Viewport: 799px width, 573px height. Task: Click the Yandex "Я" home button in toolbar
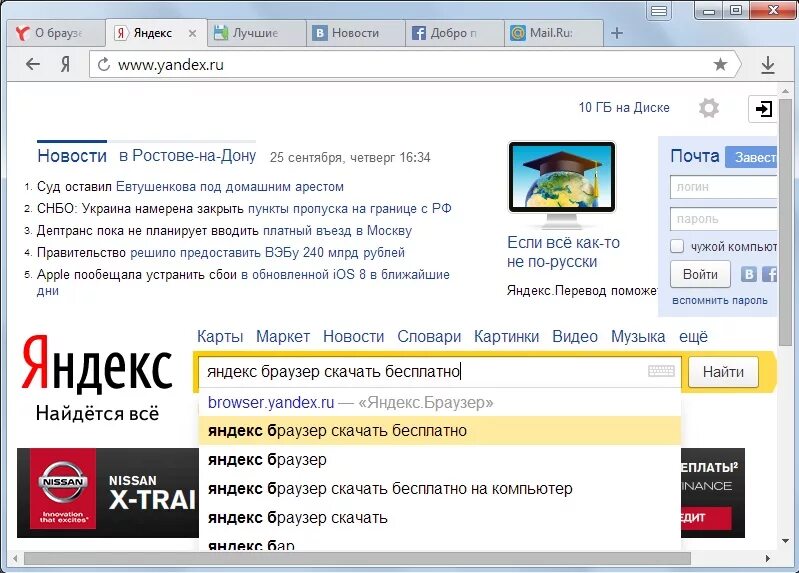click(x=65, y=64)
